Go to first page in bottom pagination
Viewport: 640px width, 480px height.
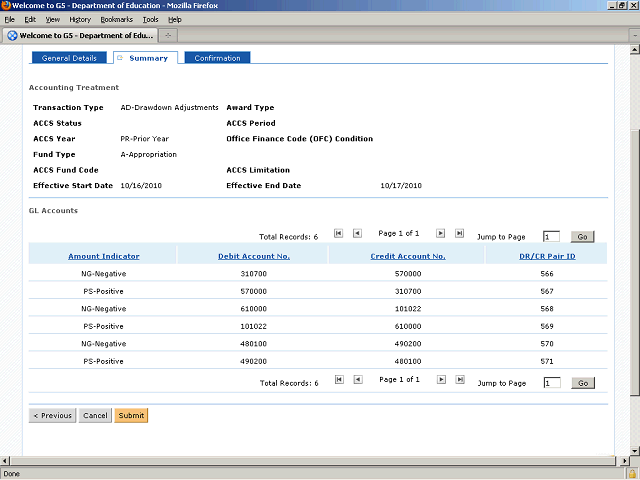pyautogui.click(x=339, y=380)
